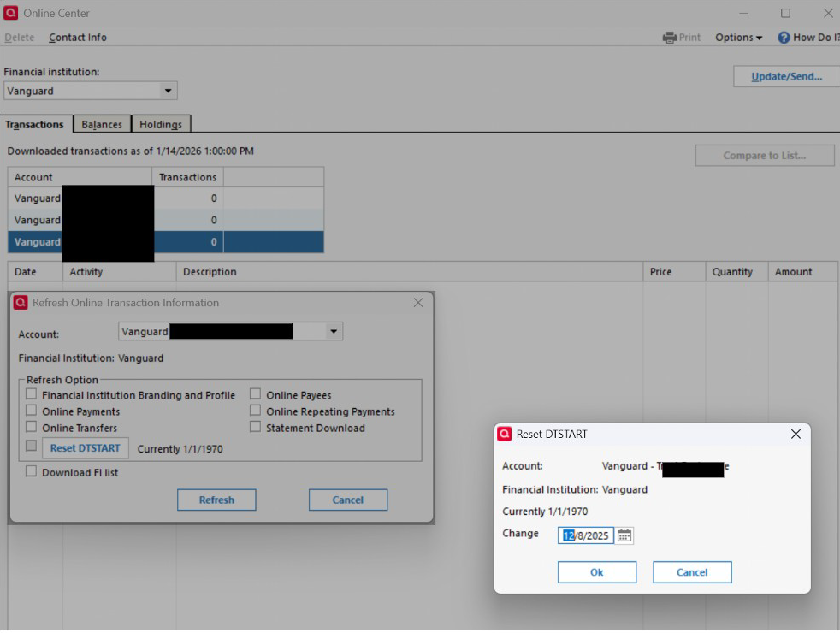
Task: Click the Change date field showing 12/8/2025
Action: 586,535
